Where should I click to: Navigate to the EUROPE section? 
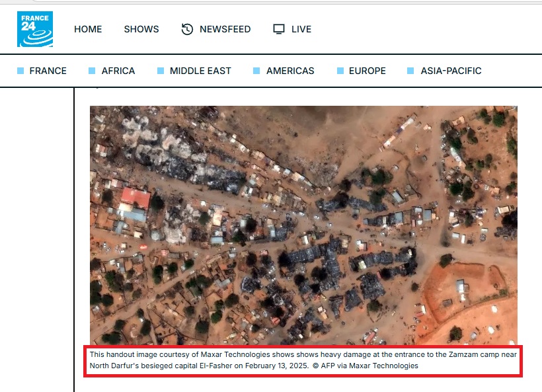click(x=368, y=71)
